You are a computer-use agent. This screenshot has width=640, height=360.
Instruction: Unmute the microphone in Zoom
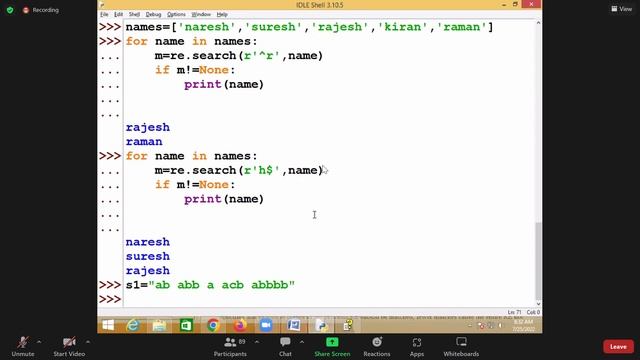[23, 347]
